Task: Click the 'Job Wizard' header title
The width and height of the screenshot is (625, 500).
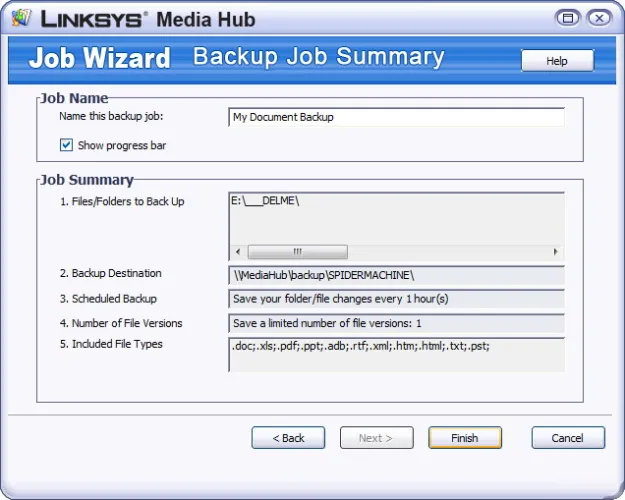Action: (x=100, y=58)
